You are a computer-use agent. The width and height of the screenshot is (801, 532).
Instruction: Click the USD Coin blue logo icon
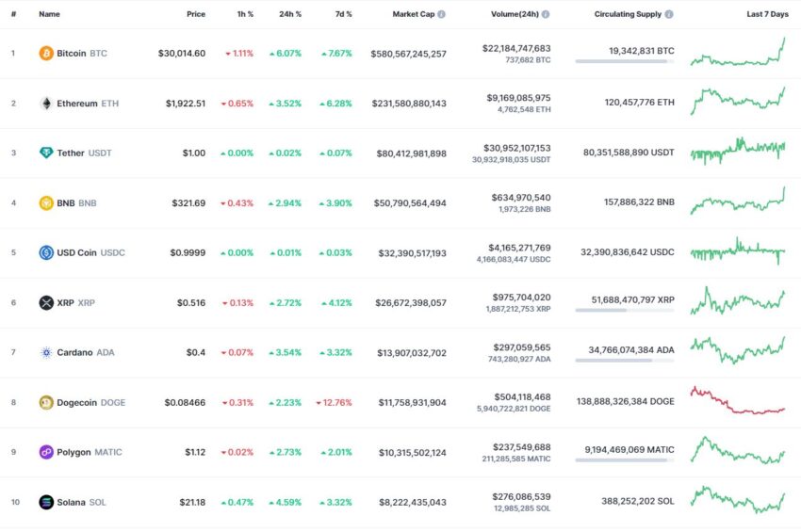click(x=46, y=252)
